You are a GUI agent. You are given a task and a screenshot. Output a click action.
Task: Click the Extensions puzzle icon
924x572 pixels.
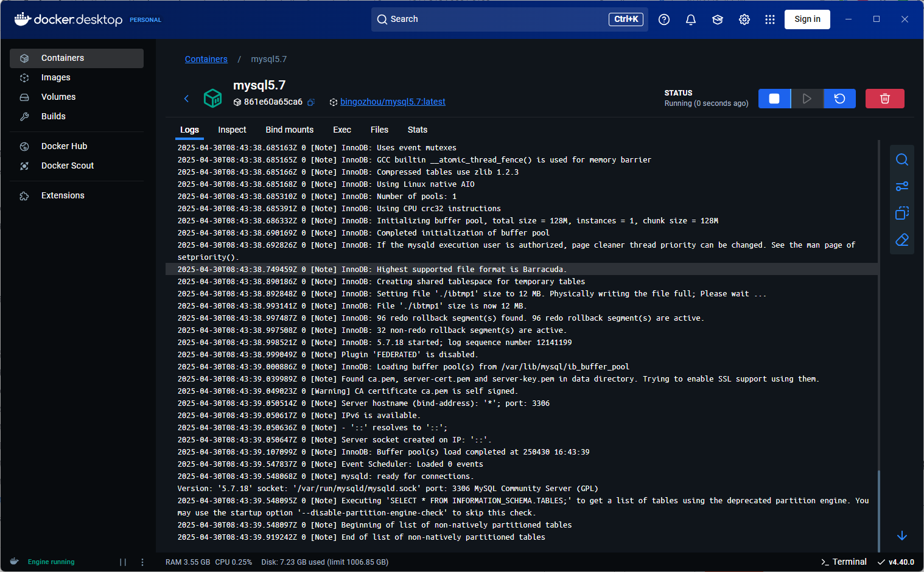click(x=24, y=196)
